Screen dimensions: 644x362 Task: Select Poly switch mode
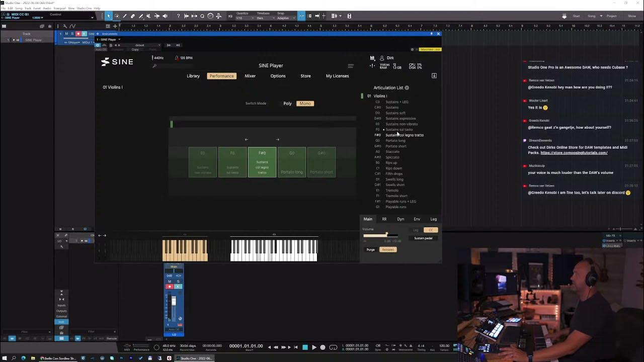pos(287,104)
